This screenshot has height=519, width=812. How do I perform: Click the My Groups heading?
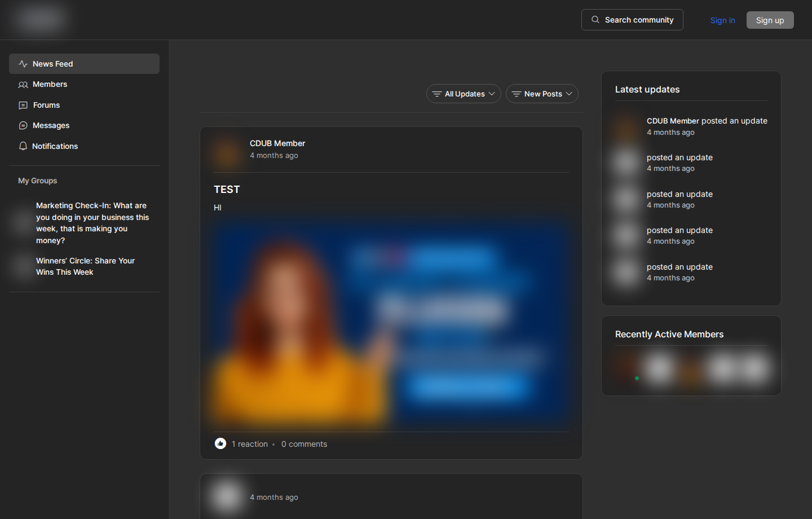37,181
